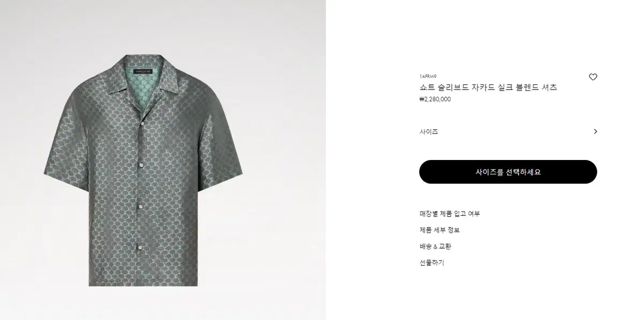This screenshot has height=320, width=644.
Task: Expand size options with the 사이즈 chevron arrow
Action: (x=595, y=132)
